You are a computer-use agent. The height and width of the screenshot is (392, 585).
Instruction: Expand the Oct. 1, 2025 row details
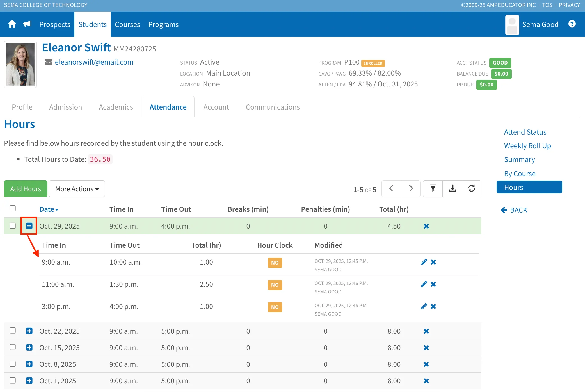point(29,380)
